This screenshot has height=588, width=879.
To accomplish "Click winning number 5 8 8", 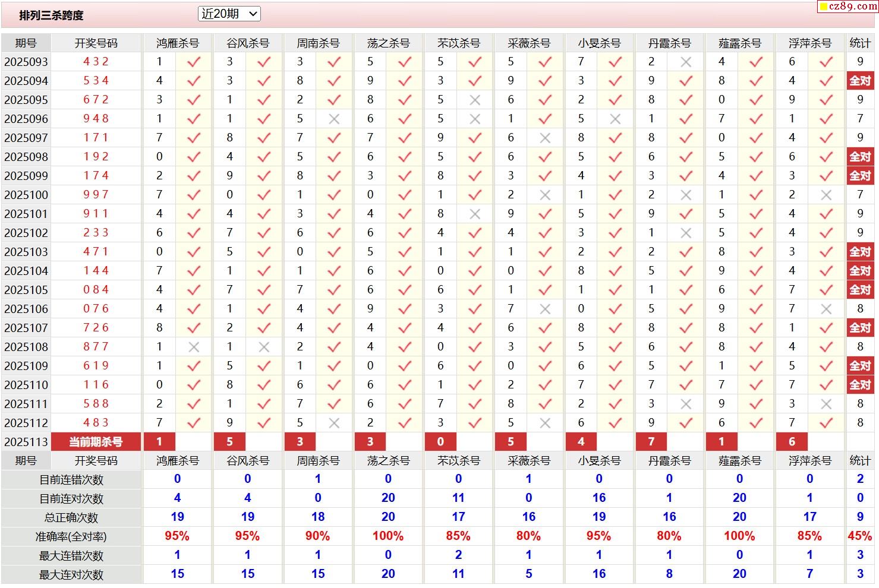I will (x=96, y=403).
